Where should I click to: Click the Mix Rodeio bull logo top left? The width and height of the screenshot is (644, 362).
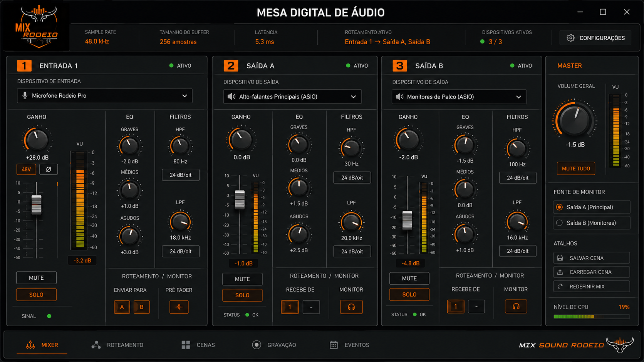[38, 27]
